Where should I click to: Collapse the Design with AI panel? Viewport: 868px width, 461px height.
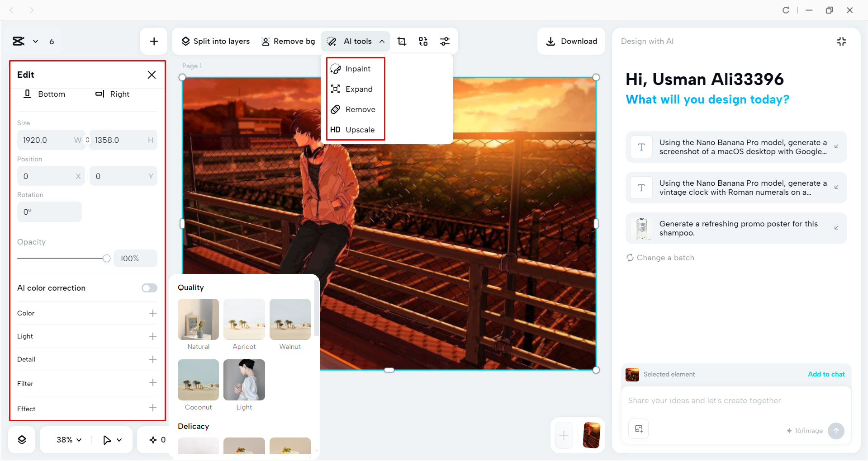click(x=841, y=41)
